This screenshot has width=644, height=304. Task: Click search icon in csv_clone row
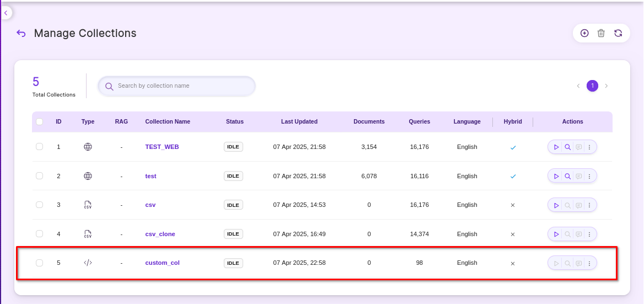coord(567,234)
